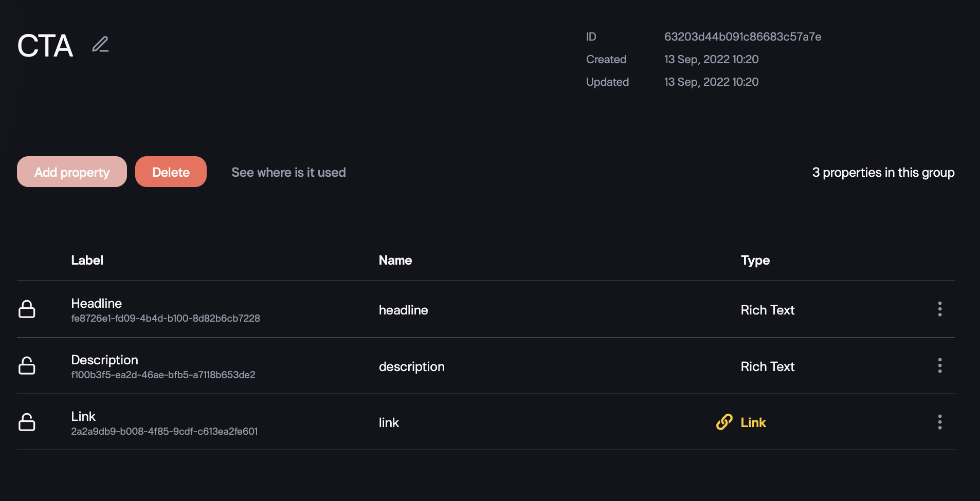Click the pencil edit icon beside CTA
Image resolution: width=980 pixels, height=501 pixels.
point(100,44)
